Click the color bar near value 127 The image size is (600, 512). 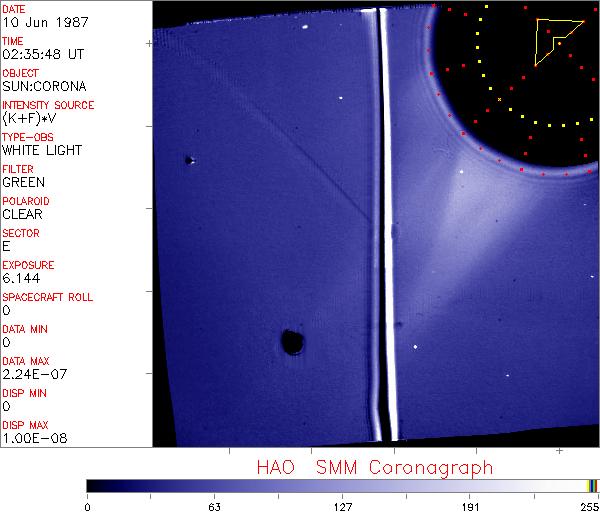point(342,485)
